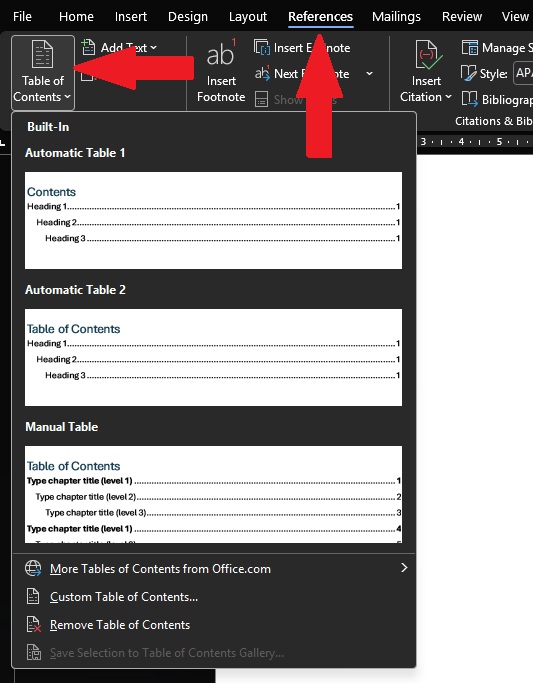Open the citation Style combo box
Screen dimensions: 533x683
(x=523, y=73)
